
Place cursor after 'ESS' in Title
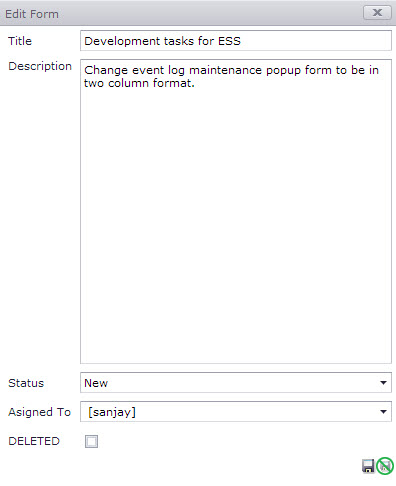click(x=241, y=41)
